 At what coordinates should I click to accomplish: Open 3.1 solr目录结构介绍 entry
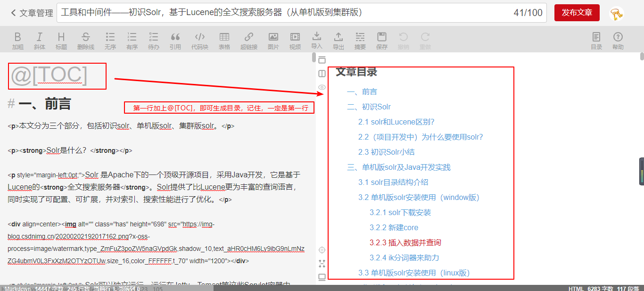tap(393, 183)
